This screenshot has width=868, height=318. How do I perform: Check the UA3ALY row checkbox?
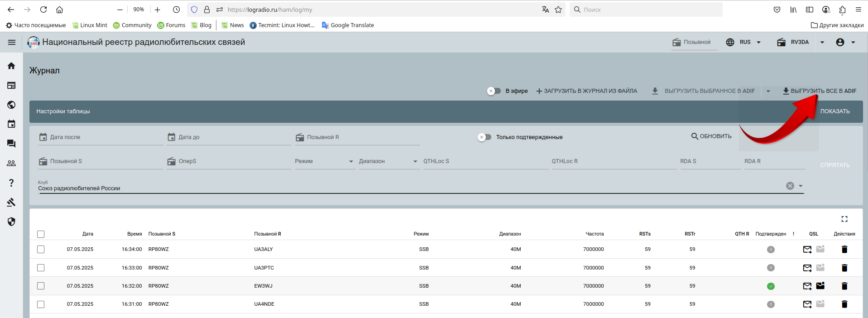[41, 249]
